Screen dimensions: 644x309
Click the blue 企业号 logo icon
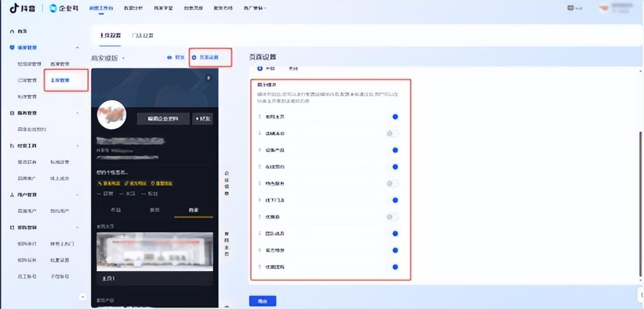point(53,8)
